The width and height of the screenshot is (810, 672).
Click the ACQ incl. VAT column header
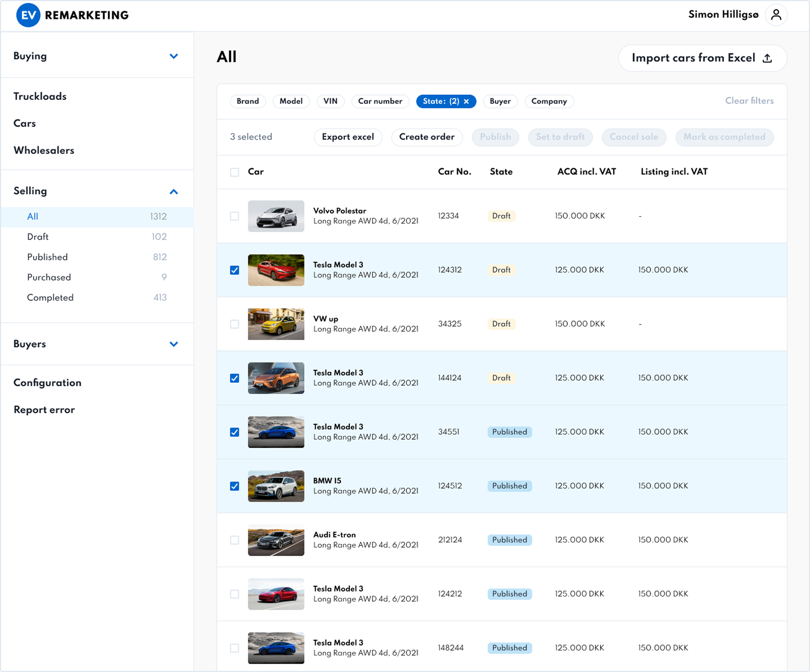587,172
